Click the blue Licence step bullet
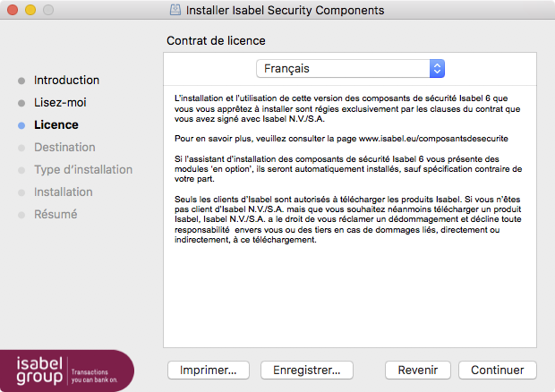555x392 pixels. (x=21, y=125)
